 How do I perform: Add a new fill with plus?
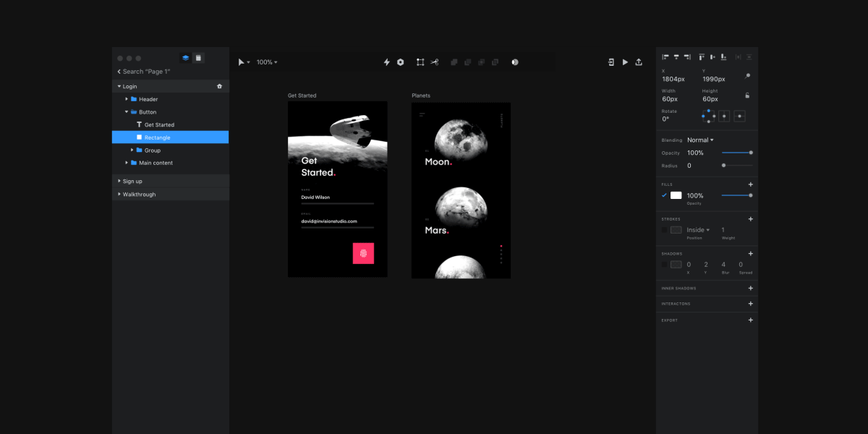click(x=750, y=184)
